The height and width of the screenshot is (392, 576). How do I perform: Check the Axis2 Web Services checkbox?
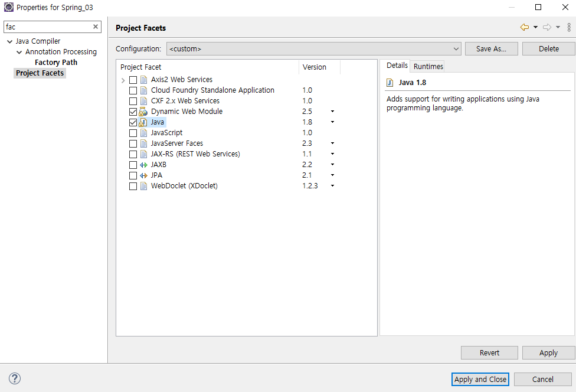(x=133, y=80)
